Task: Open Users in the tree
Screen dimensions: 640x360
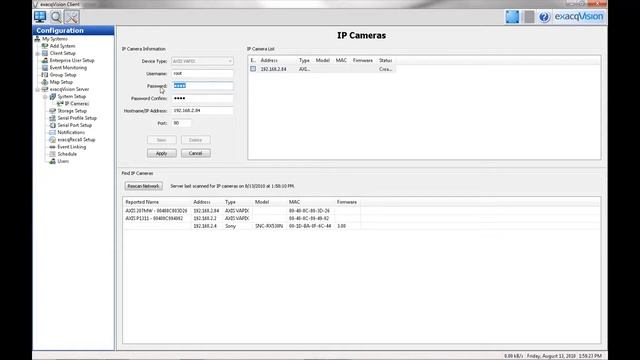Action: (x=63, y=161)
